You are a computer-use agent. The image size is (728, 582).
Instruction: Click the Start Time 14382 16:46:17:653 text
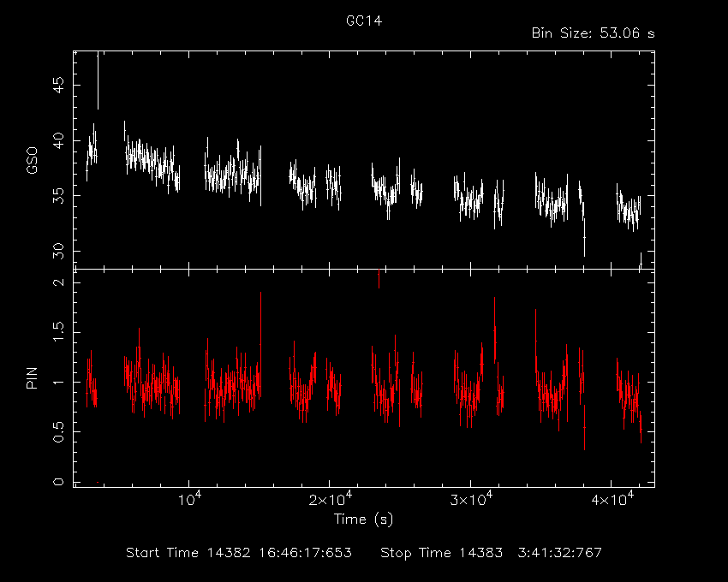click(x=239, y=553)
